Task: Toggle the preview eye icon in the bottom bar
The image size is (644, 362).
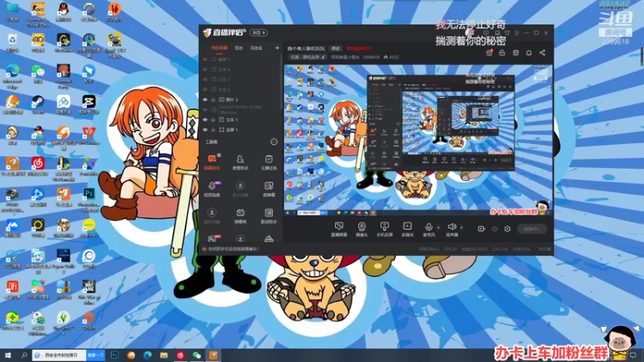Action: pyautogui.click(x=494, y=229)
